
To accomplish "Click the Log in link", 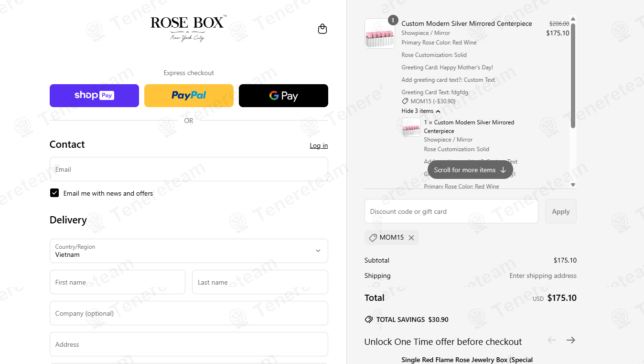I will click(x=319, y=145).
